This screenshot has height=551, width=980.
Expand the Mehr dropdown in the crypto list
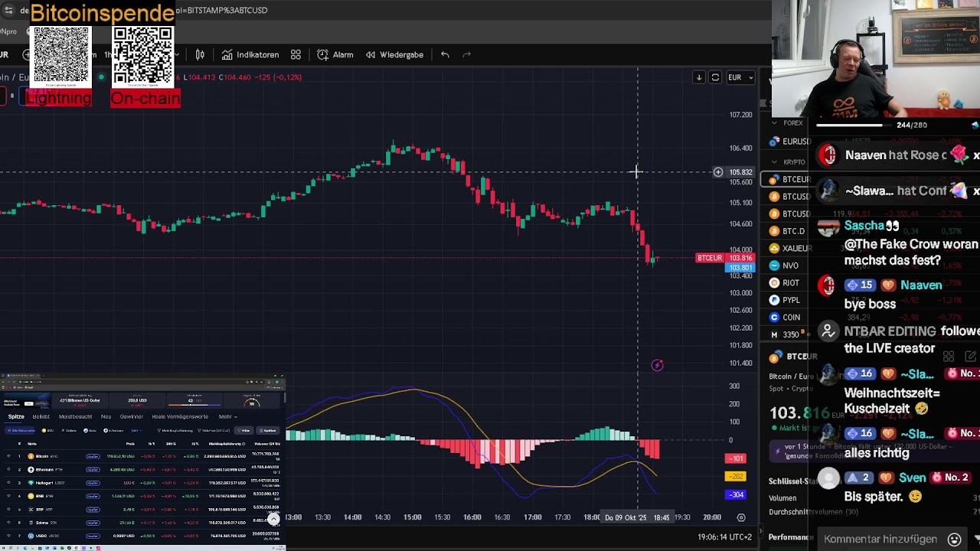click(x=227, y=416)
